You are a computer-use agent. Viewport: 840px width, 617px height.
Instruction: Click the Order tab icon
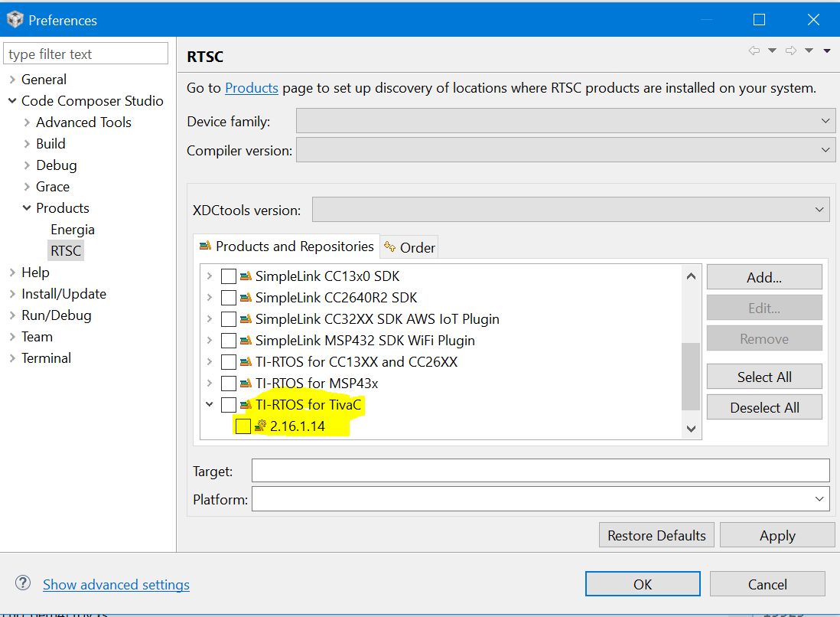[390, 246]
